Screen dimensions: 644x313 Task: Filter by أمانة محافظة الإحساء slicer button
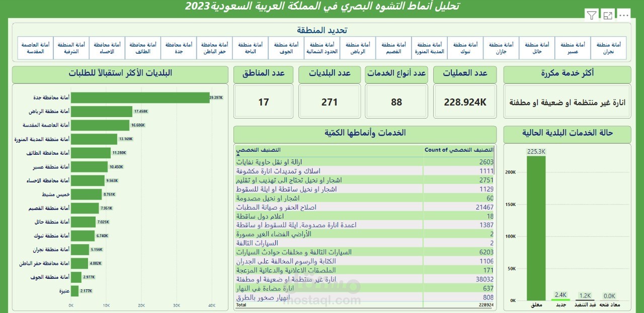pos(107,48)
